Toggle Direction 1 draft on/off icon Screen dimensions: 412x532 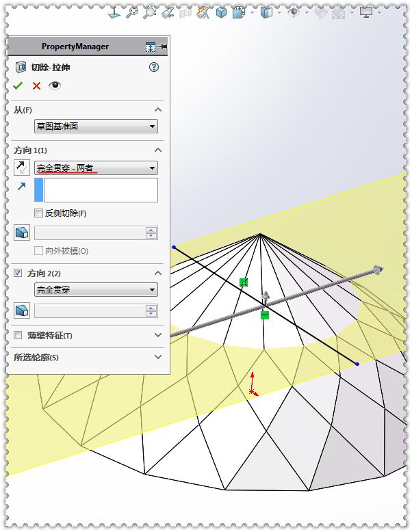22,232
